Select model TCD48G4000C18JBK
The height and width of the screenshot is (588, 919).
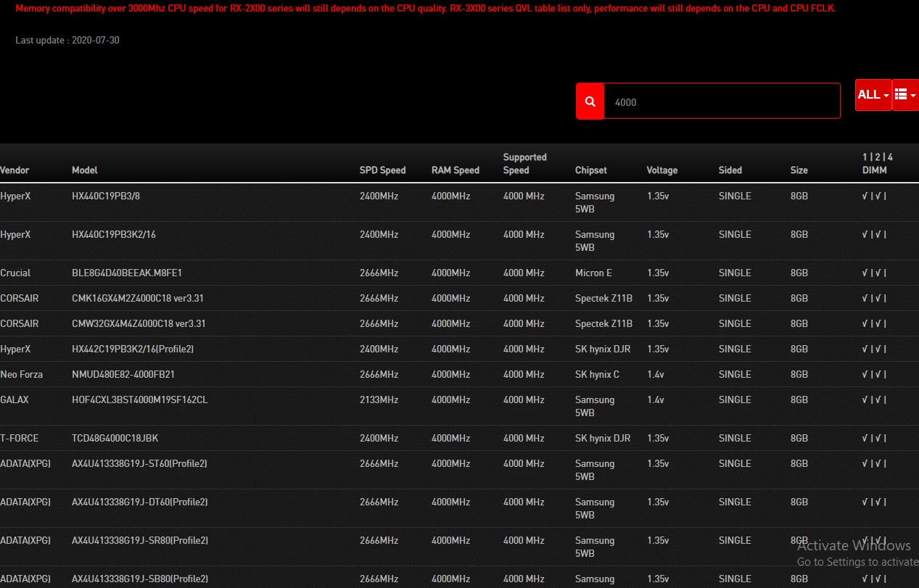(x=115, y=439)
